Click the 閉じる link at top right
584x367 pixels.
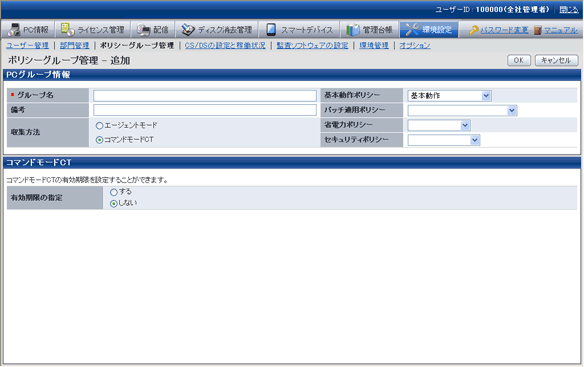568,10
